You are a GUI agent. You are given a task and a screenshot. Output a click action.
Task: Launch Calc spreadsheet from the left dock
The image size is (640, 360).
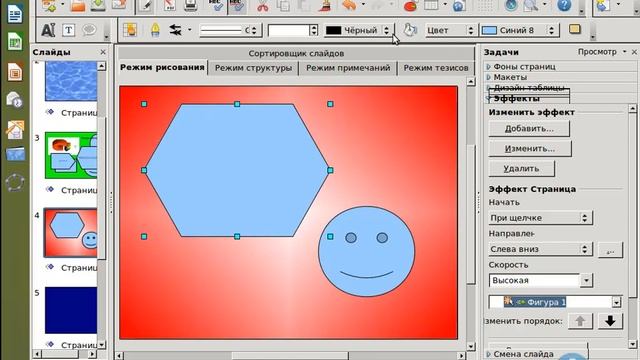[x=15, y=42]
